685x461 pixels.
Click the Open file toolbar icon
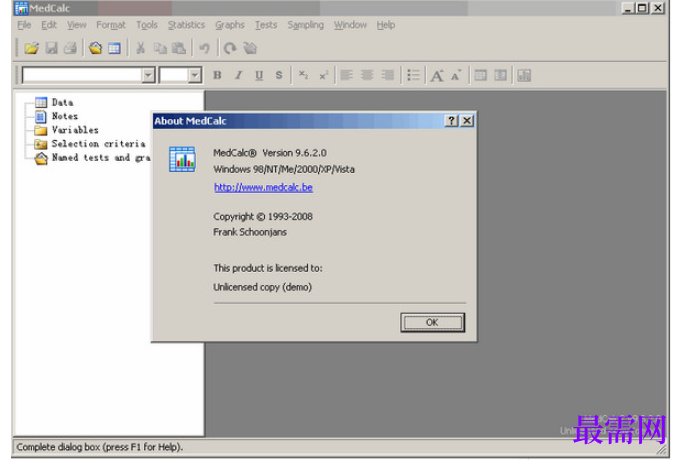31,48
